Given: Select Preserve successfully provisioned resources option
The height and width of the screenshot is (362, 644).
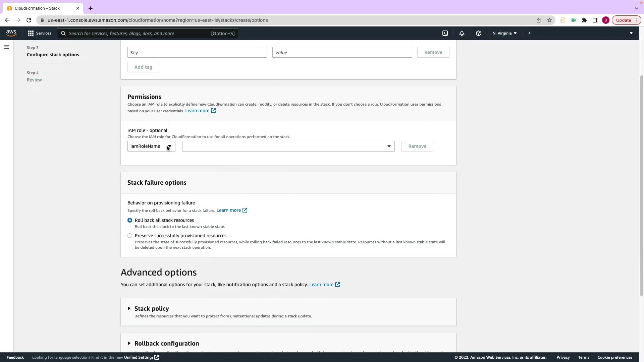Looking at the screenshot, I should (130, 236).
